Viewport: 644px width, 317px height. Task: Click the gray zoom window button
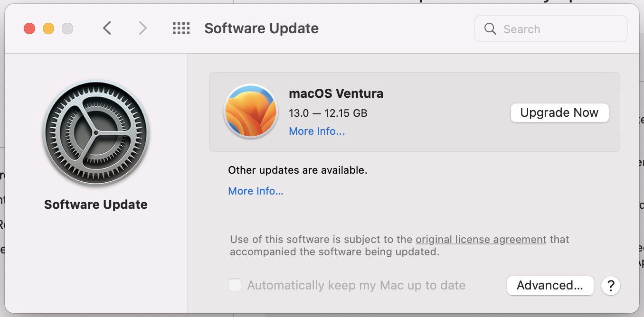click(x=67, y=28)
